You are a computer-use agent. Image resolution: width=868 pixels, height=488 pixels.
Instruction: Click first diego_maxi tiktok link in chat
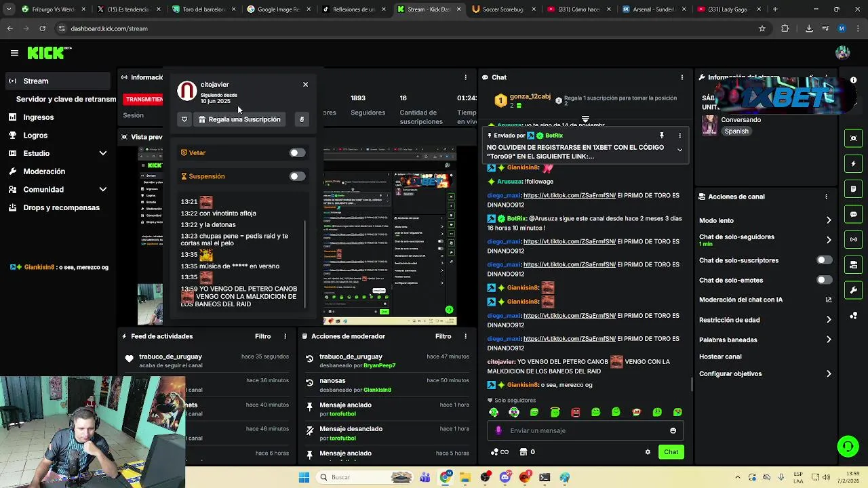pyautogui.click(x=570, y=195)
